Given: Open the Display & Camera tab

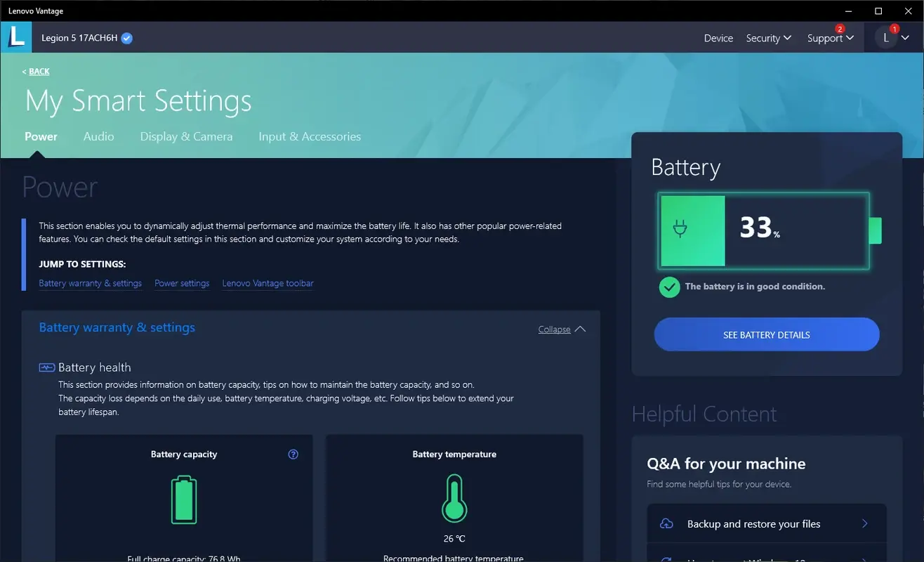Looking at the screenshot, I should 186,136.
